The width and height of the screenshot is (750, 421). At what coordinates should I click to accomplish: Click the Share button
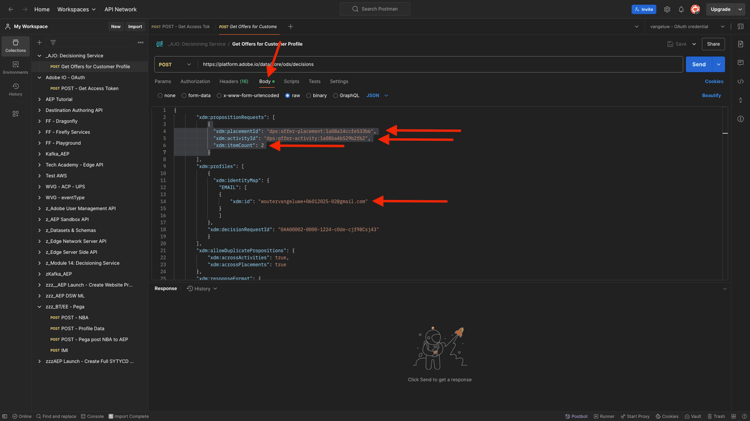click(713, 44)
